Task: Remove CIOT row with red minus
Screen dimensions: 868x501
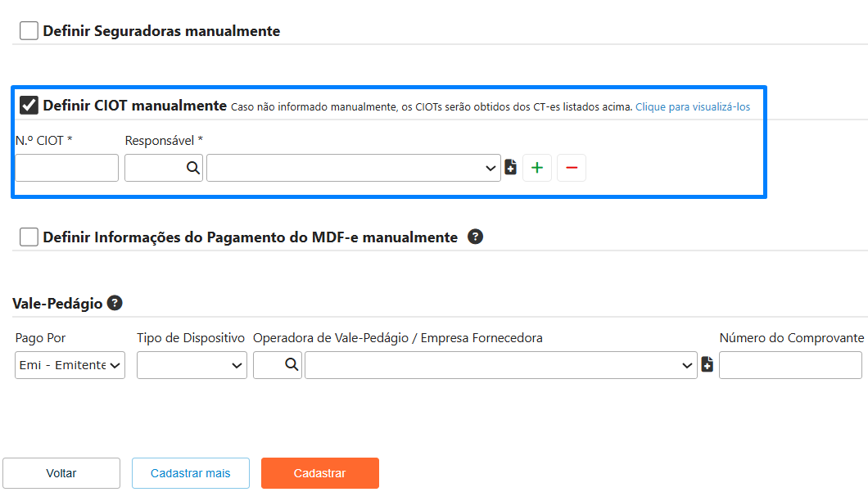Action: pos(572,168)
